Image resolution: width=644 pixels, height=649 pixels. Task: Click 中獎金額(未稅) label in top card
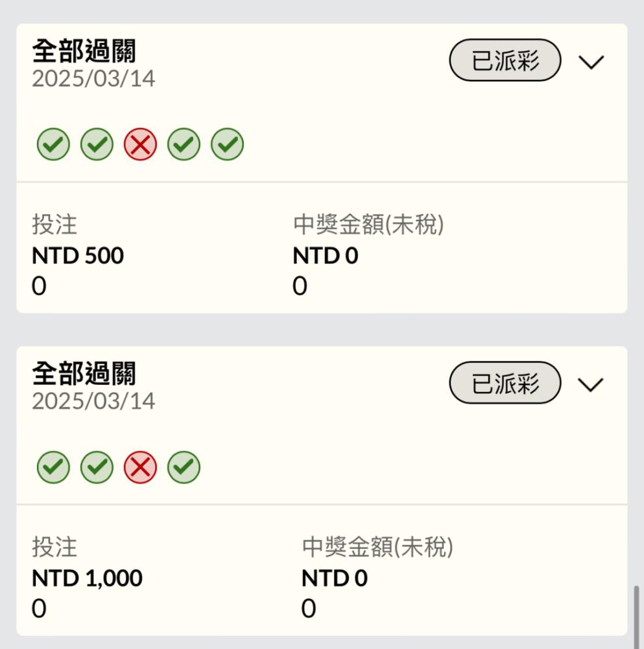[x=368, y=225]
